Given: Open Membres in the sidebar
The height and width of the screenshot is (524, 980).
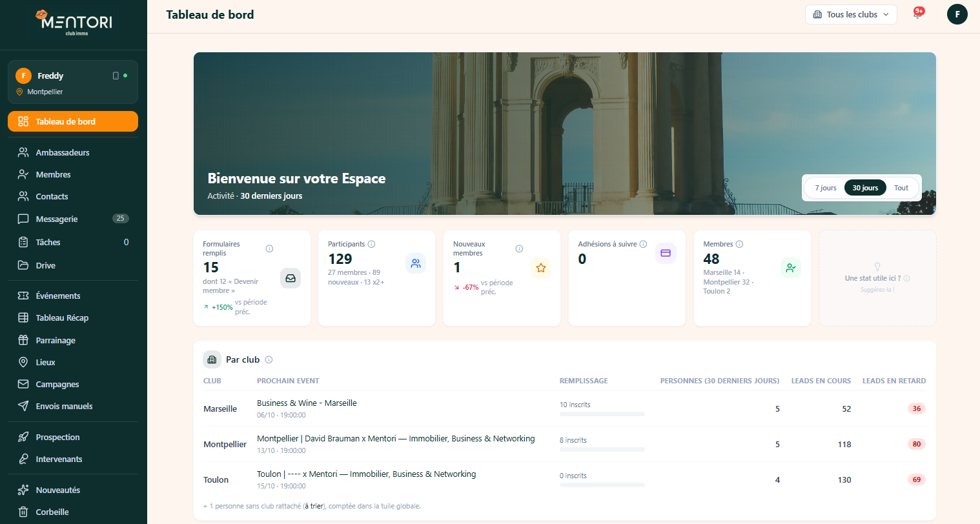Looking at the screenshot, I should 73,174.
